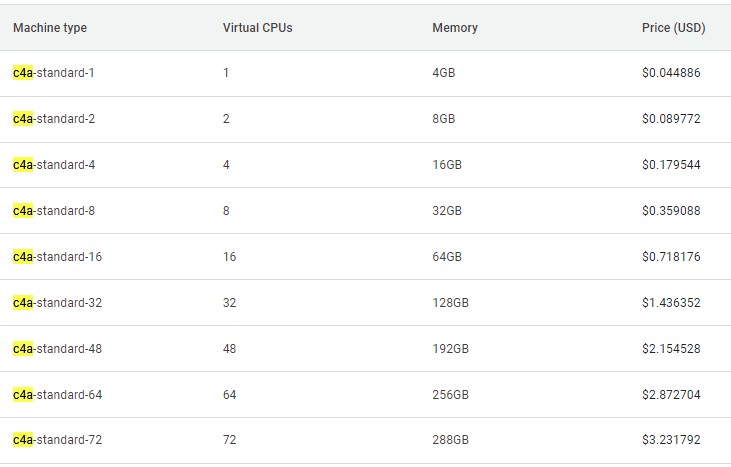
Task: Click the $1.436352 price value
Action: (671, 303)
